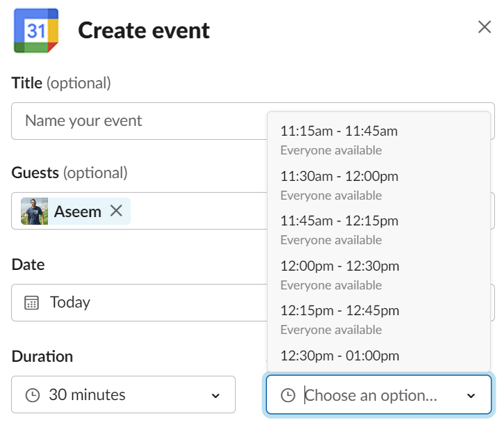
Task: Collapse the Choose an option chevron
Action: coord(471,395)
